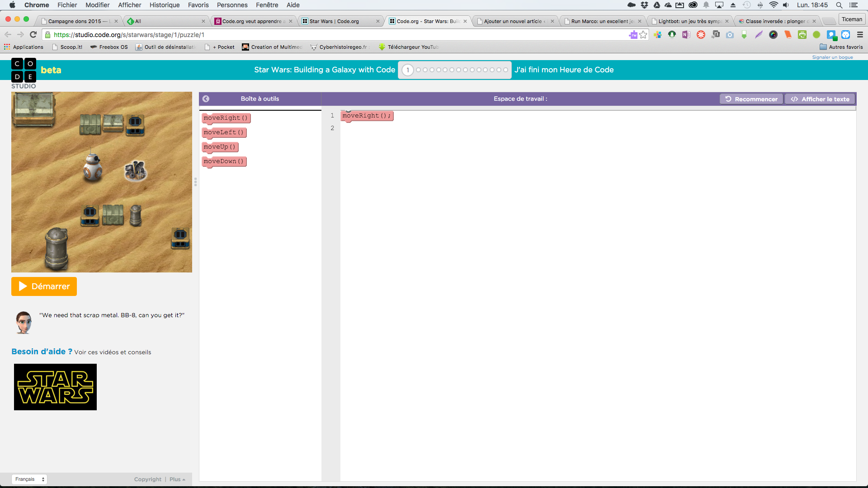Viewport: 868px width, 488px height.
Task: Open the Pocket bookmark
Action: pyautogui.click(x=220, y=47)
